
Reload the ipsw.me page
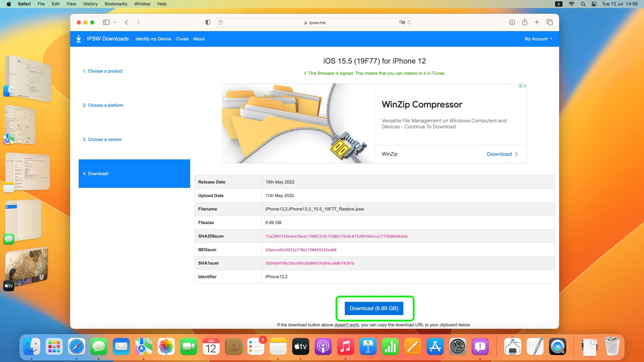(x=410, y=22)
